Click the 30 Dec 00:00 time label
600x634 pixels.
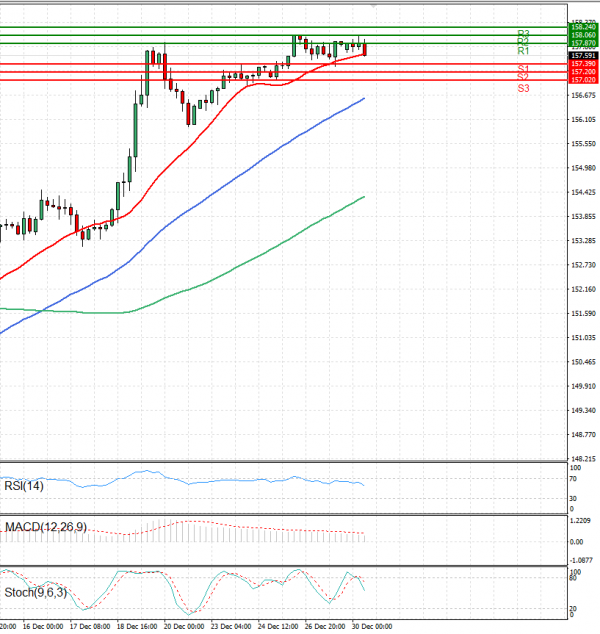372,626
